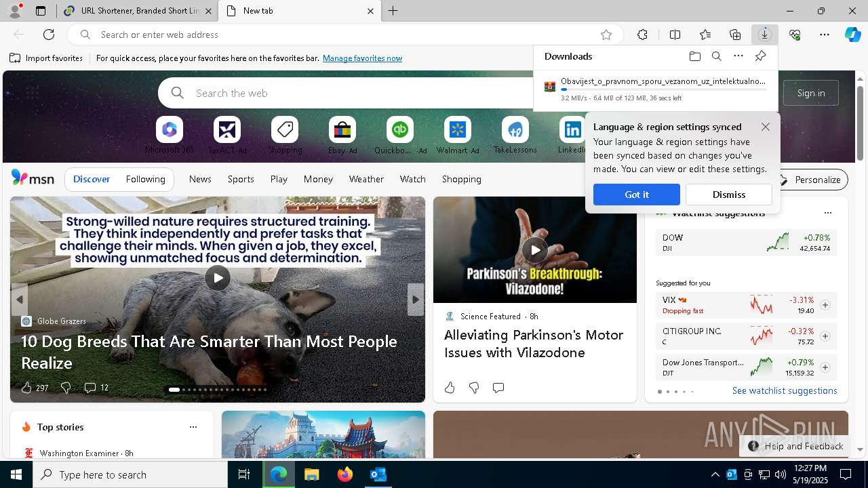The height and width of the screenshot is (488, 868).
Task: Open the TaxACT shortcut tile
Action: point(227,135)
